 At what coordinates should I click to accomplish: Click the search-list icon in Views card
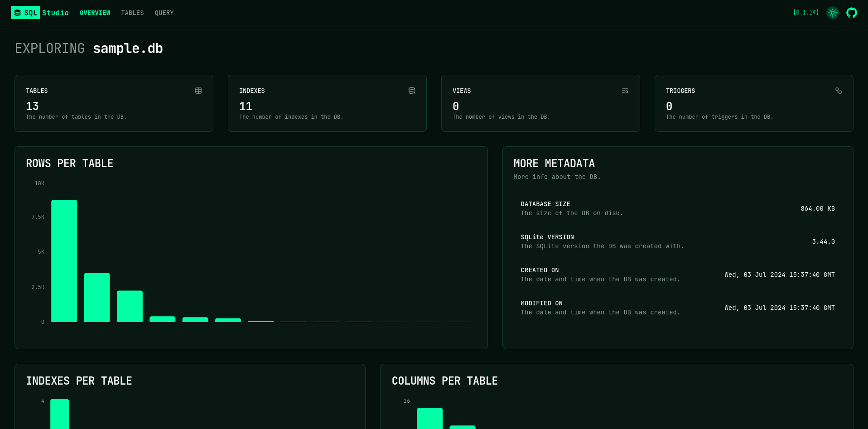[625, 91]
